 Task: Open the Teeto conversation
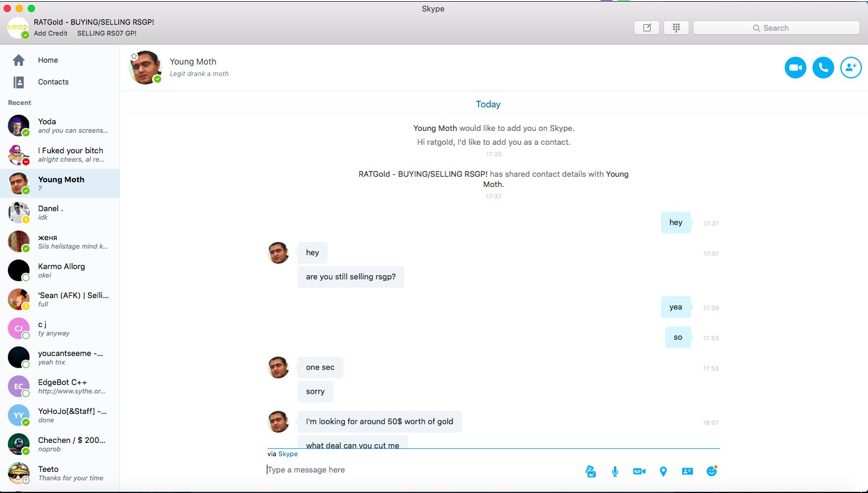(x=60, y=473)
